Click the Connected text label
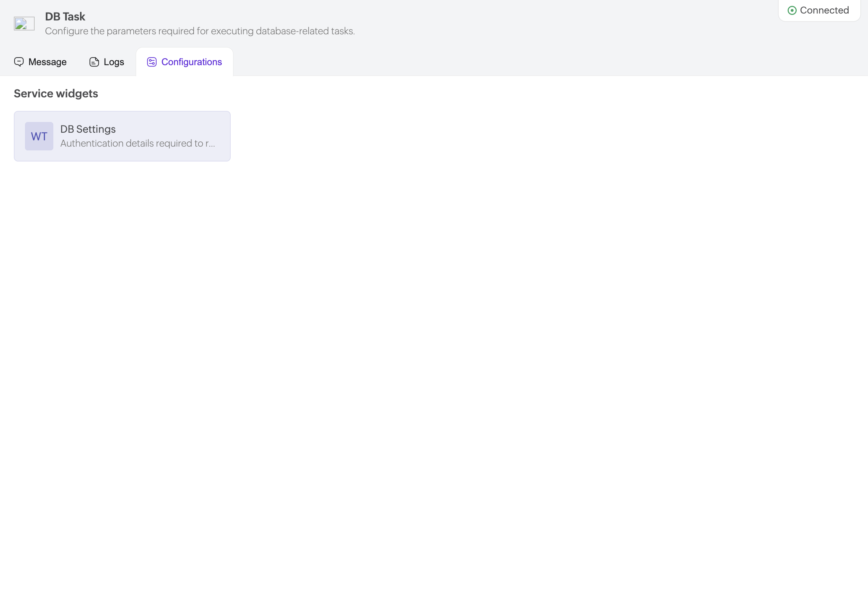This screenshot has width=868, height=594. pyautogui.click(x=824, y=10)
